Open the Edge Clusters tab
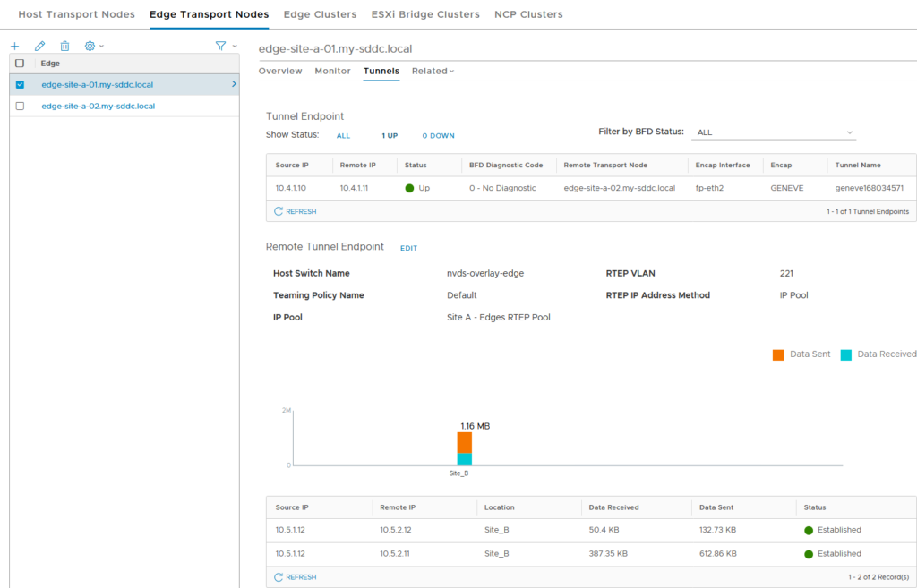 click(x=320, y=14)
